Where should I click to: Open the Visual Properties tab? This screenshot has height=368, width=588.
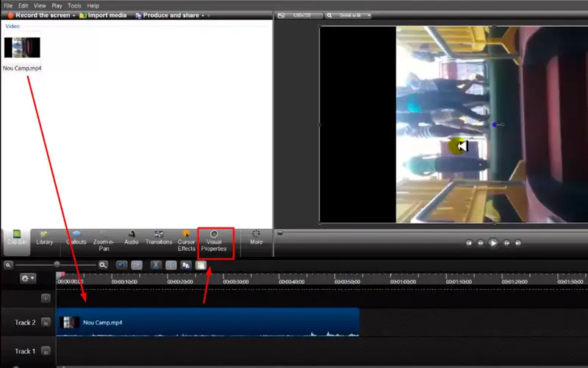[x=214, y=241]
